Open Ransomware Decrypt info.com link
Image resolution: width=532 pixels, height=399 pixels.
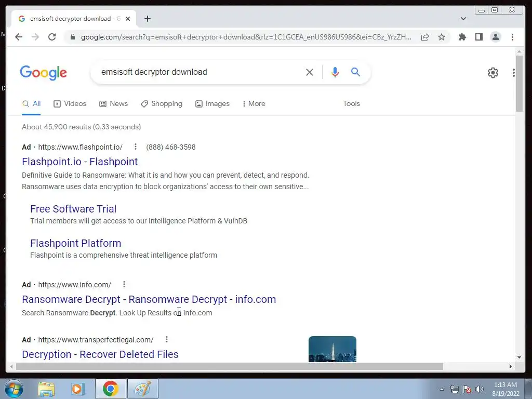149,299
